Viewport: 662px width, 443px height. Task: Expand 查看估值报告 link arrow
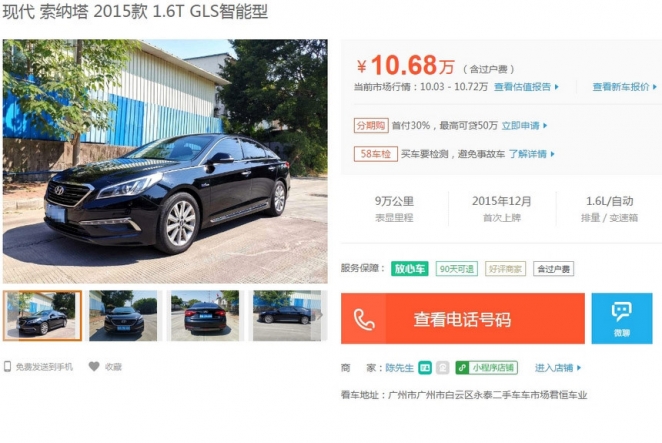[x=557, y=87]
